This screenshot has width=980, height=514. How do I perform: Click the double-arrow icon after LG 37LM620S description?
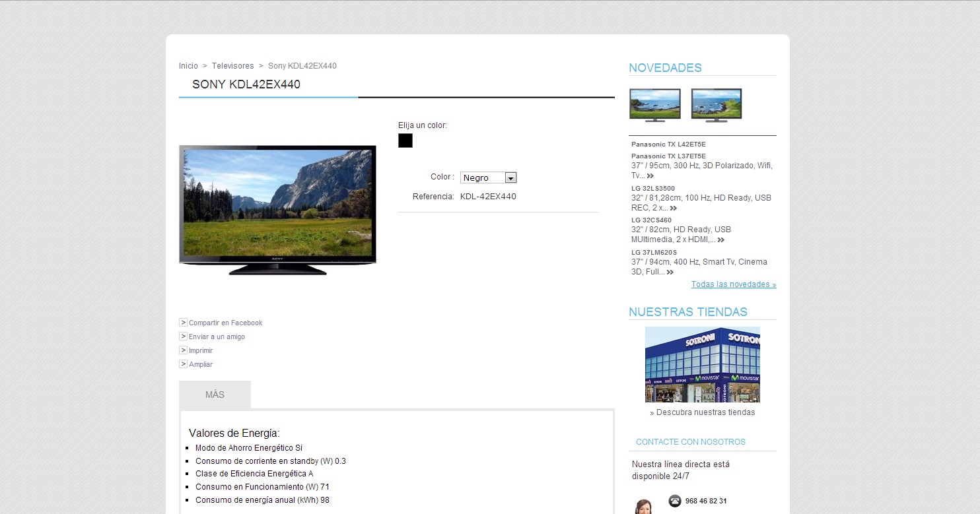(x=670, y=273)
